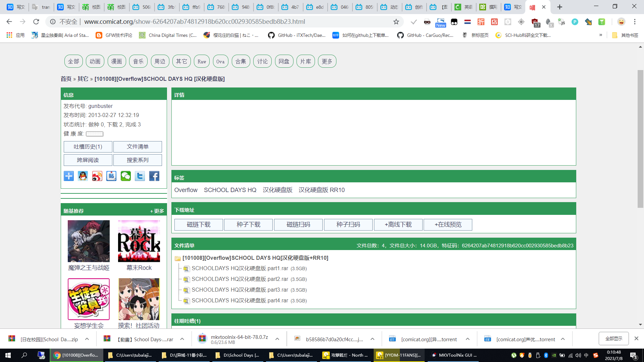Bookmark this page with the star icon
This screenshot has width=644, height=362.
click(x=396, y=21)
